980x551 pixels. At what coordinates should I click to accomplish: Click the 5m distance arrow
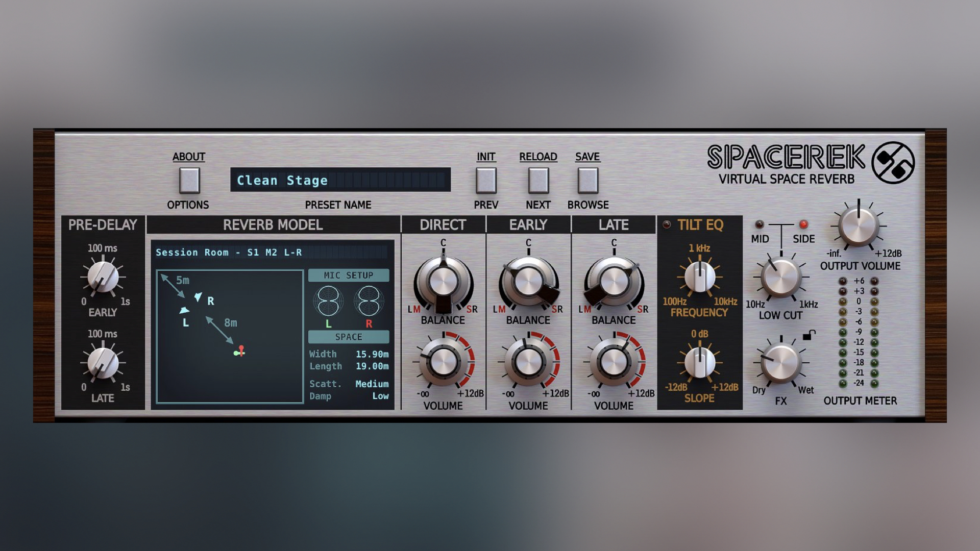coord(173,286)
